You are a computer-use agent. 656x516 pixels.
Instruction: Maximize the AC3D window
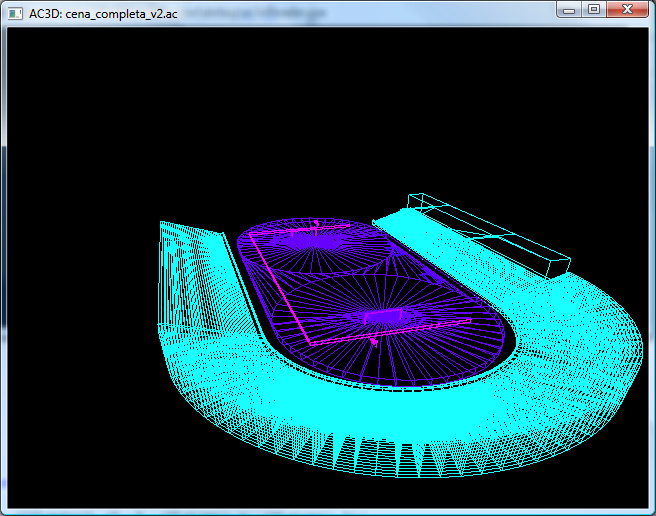[594, 10]
